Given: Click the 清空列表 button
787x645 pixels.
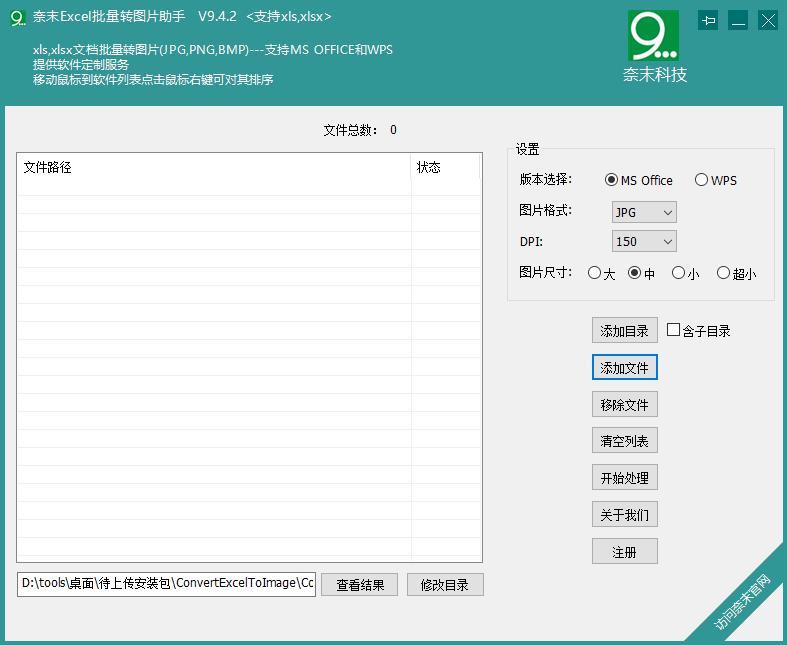Looking at the screenshot, I should [624, 441].
